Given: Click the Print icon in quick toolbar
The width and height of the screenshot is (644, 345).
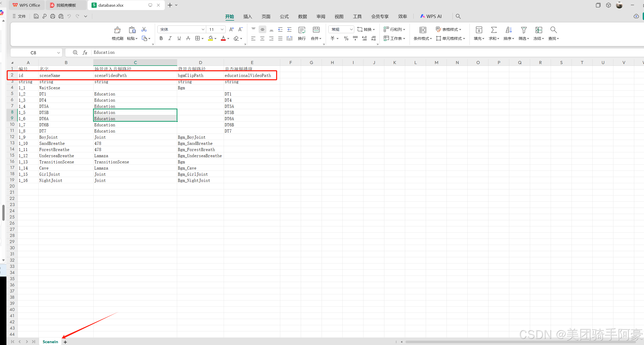Looking at the screenshot, I should (53, 16).
